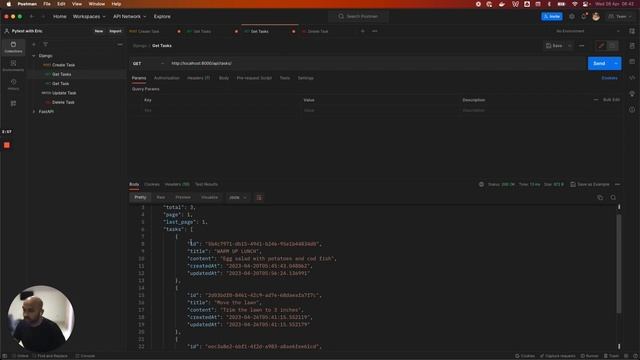This screenshot has height=360, width=640.
Task: Switch to the Tests tab
Action: [x=284, y=78]
